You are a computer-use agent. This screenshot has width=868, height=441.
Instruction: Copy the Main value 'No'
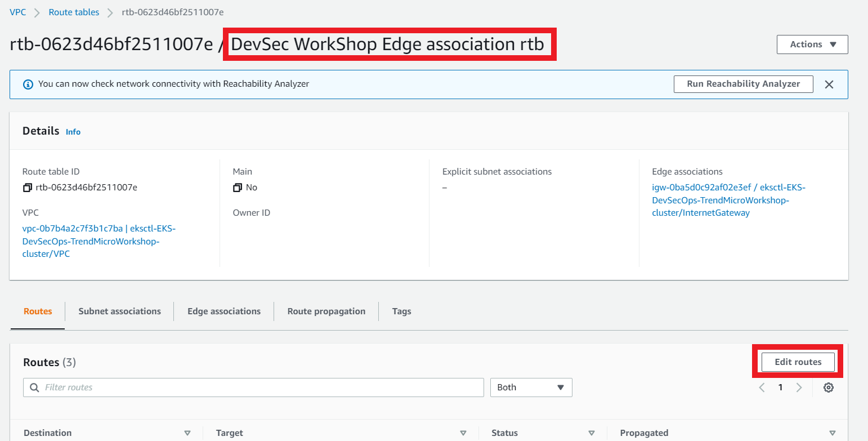238,188
